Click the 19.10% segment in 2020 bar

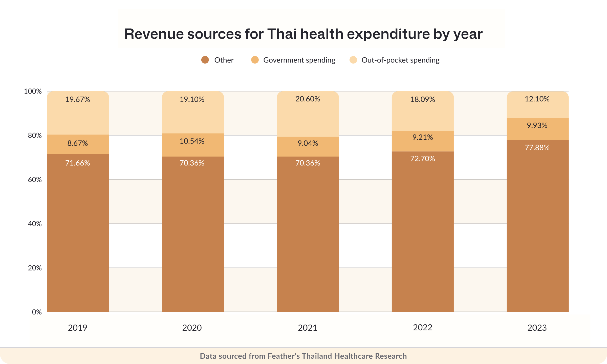(193, 112)
